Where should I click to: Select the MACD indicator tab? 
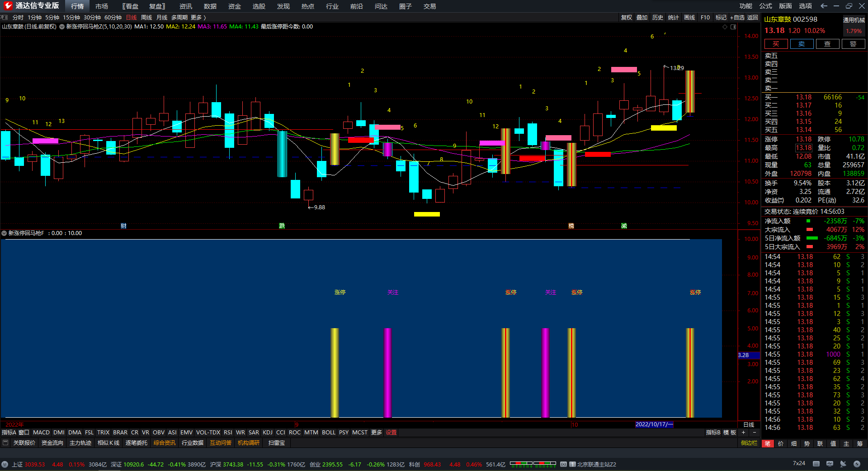click(42, 433)
